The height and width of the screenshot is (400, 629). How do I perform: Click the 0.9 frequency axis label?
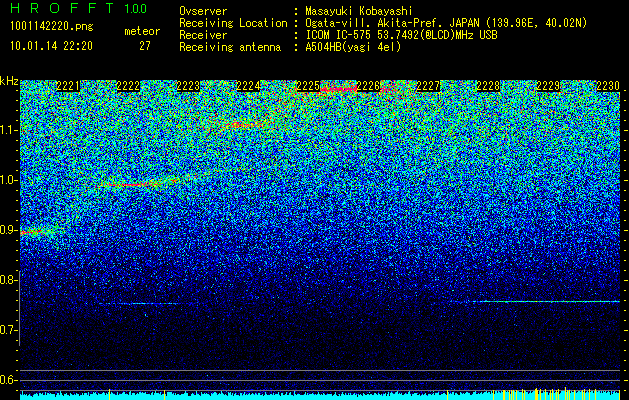(9, 230)
